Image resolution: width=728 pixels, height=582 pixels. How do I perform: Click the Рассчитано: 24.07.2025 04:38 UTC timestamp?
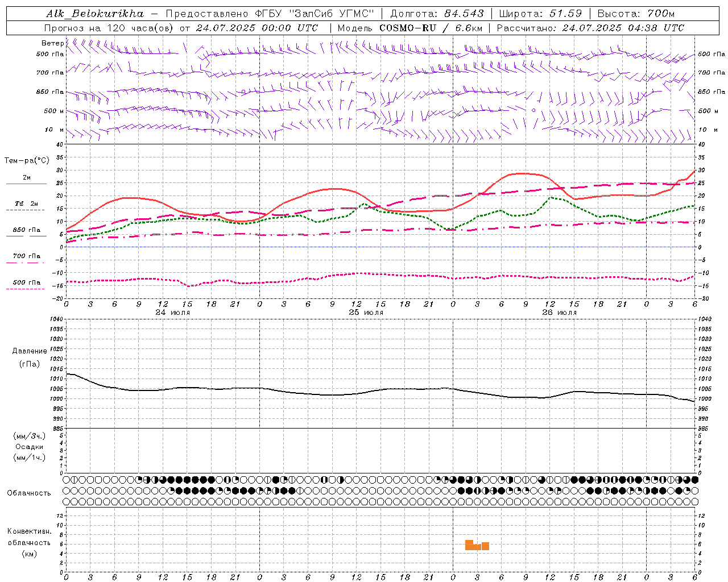(x=590, y=28)
